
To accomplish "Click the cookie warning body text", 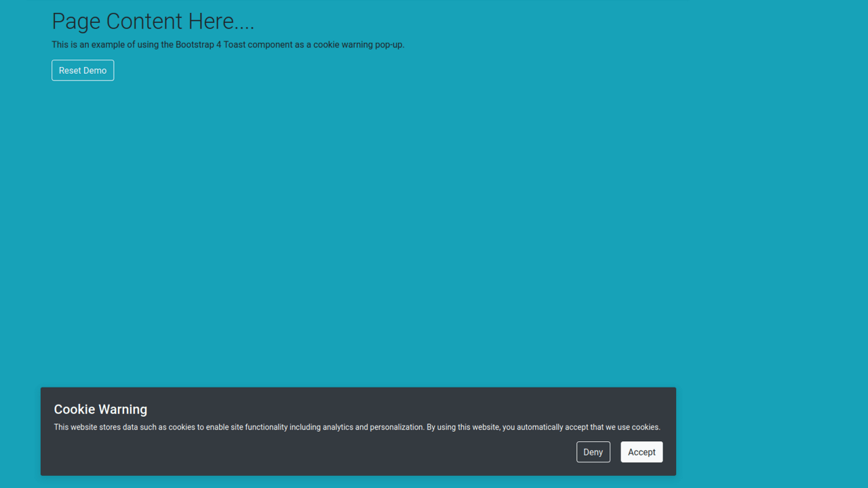I will [357, 427].
